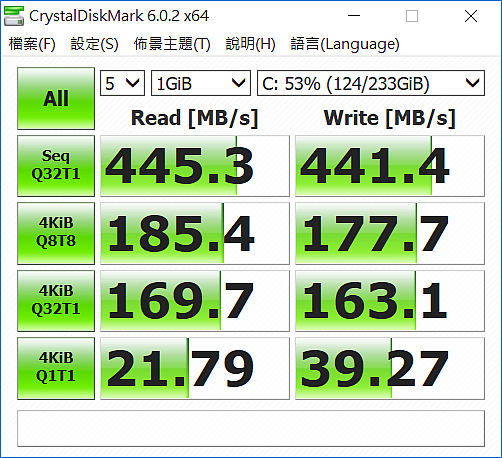Open the 設定(S) menu

pos(94,44)
